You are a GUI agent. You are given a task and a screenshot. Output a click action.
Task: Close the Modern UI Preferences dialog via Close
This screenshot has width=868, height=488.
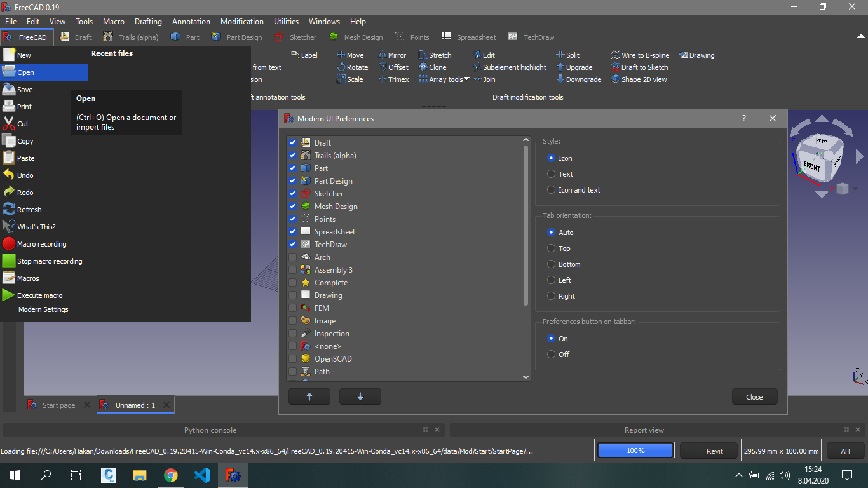coord(754,396)
